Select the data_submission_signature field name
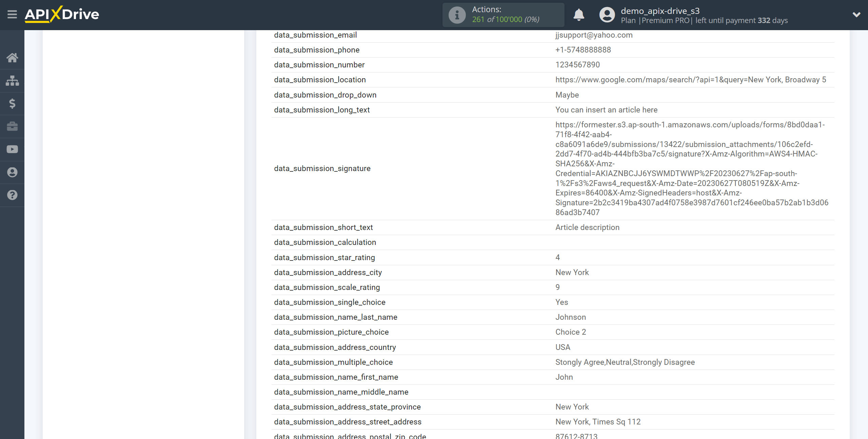Screen dimensions: 868x439 point(322,168)
